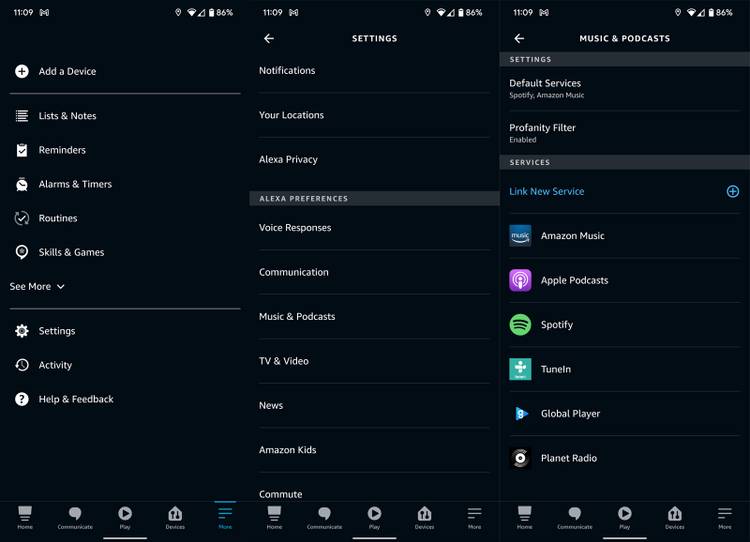Open Devices tab in left screen
Viewport: 750px width, 542px height.
pos(175,518)
